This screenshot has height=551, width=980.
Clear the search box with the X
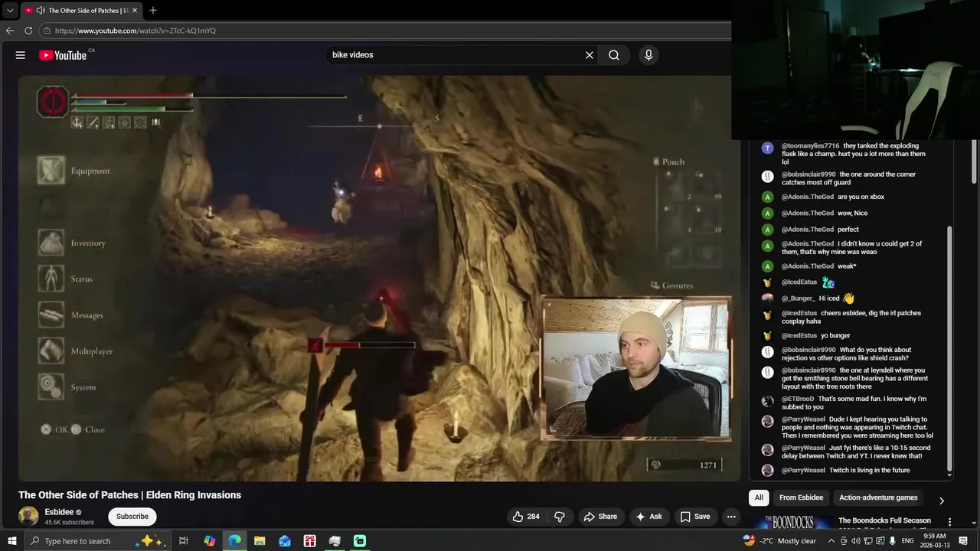(590, 55)
